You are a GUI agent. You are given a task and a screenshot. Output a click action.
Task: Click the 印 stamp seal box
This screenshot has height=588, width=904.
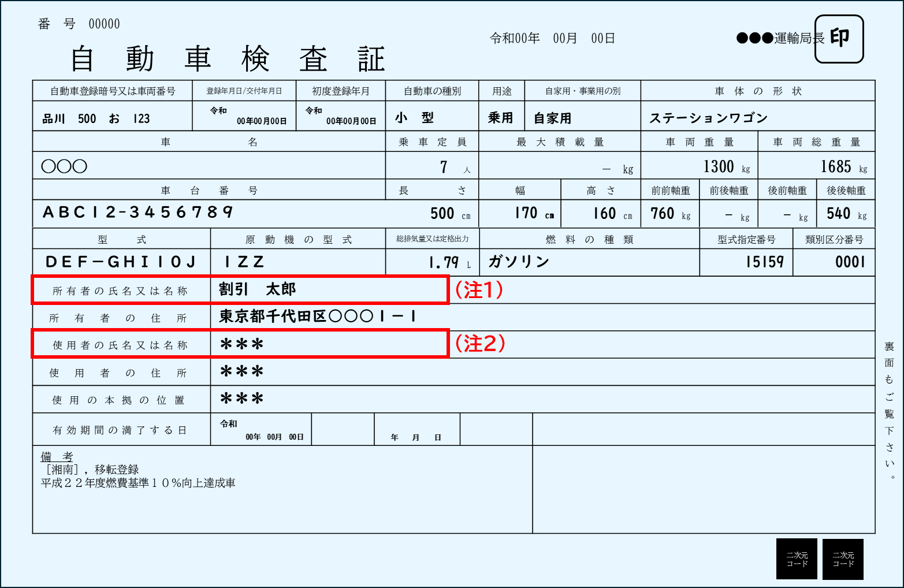(839, 39)
